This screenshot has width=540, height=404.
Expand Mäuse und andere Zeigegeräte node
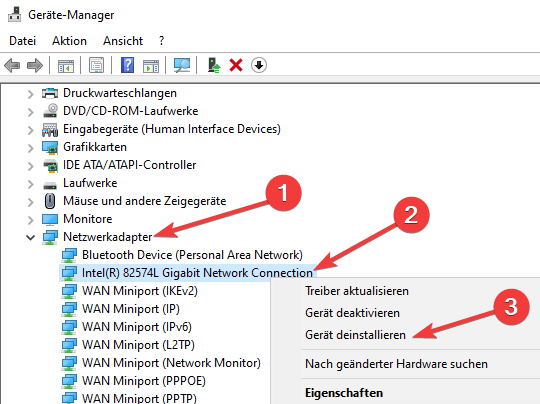click(x=31, y=202)
